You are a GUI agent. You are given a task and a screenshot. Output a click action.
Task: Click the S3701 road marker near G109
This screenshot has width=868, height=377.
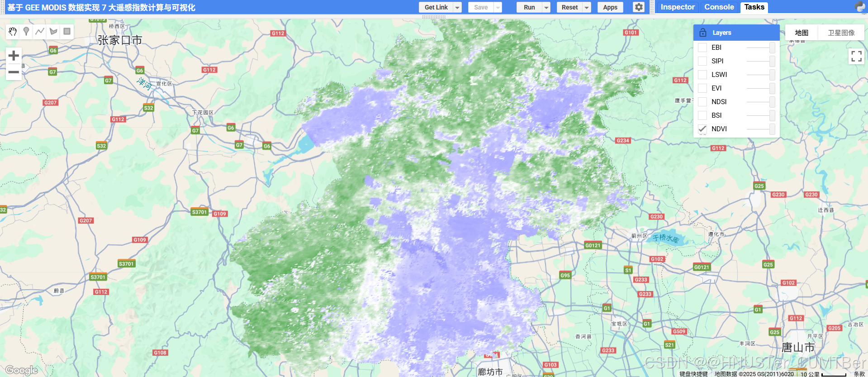pos(199,212)
